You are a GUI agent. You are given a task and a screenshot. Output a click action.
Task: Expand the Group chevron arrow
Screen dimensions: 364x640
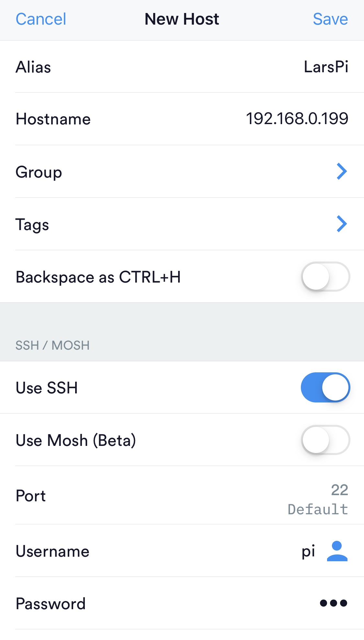click(342, 171)
